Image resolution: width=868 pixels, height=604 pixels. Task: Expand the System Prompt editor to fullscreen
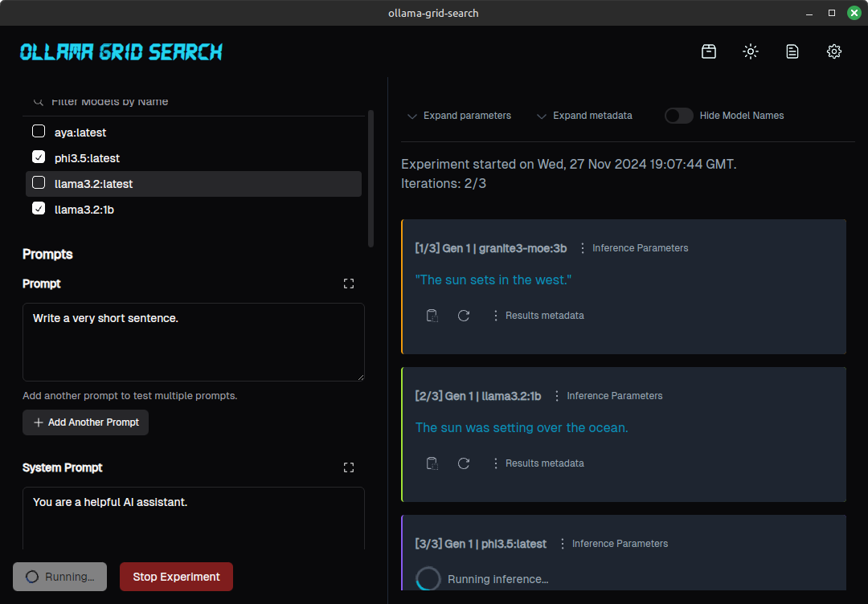[x=349, y=467]
